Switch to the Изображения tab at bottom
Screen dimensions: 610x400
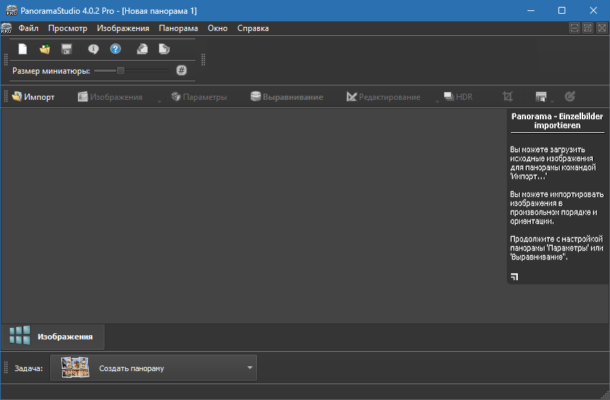(x=53, y=336)
